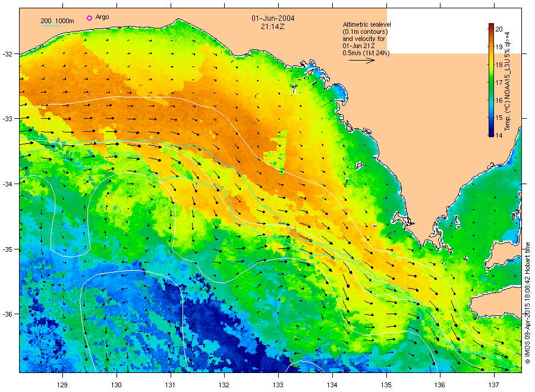Click the date text '01-Jun-2004'
The image size is (535, 392).
(x=273, y=18)
